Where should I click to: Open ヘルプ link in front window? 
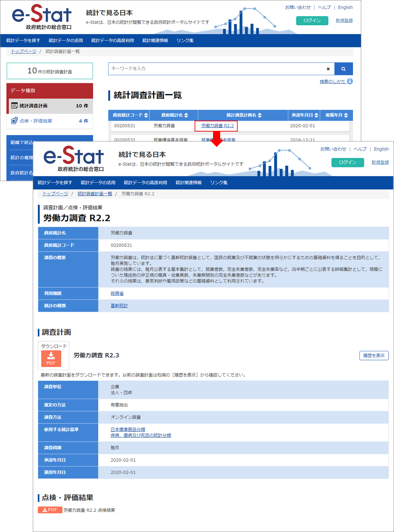[x=360, y=149]
